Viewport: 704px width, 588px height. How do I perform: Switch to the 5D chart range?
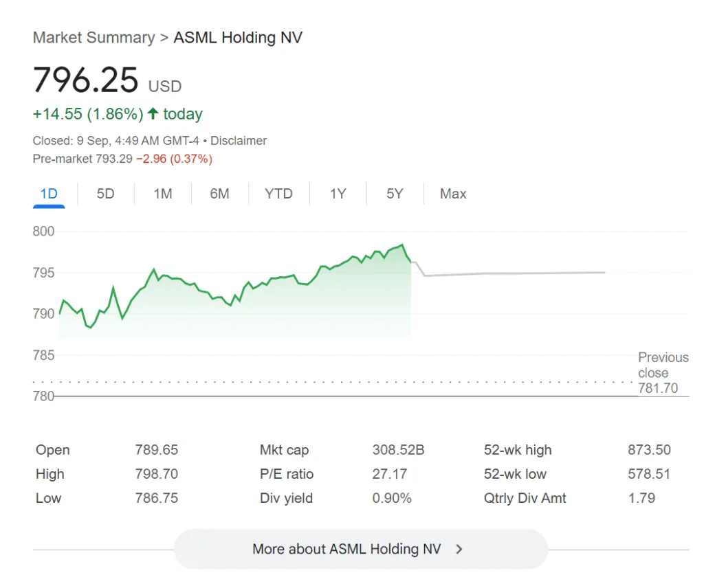pyautogui.click(x=105, y=194)
